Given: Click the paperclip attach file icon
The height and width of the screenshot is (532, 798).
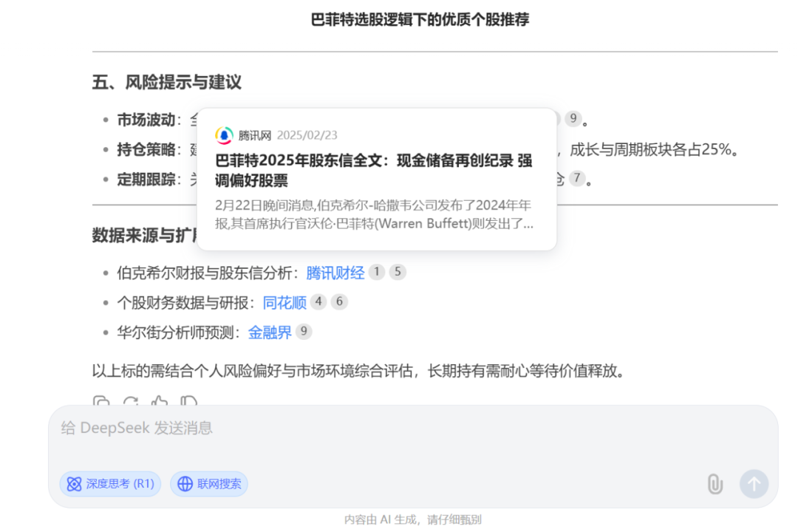Looking at the screenshot, I should [x=715, y=484].
